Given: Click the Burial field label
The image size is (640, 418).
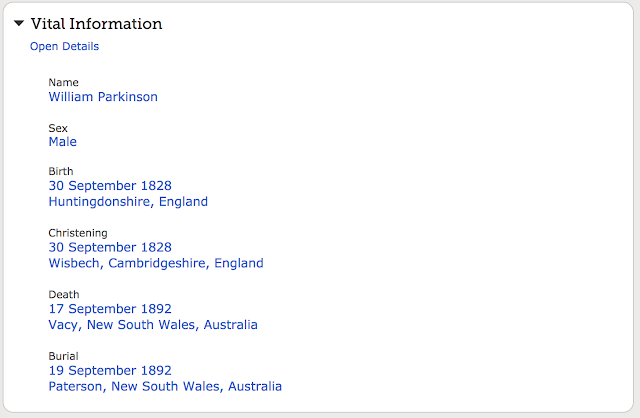Looking at the screenshot, I should [63, 356].
